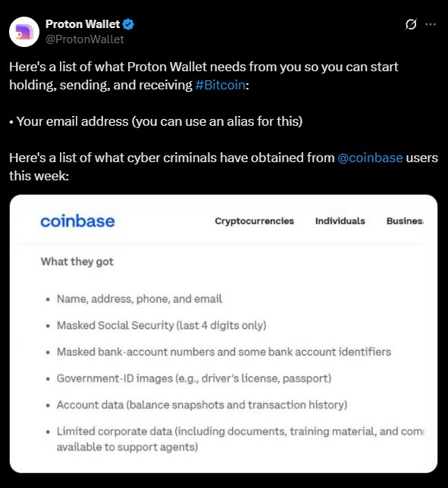Follow the #Bitcoin hashtag link
This screenshot has width=448, height=488.
[x=221, y=85]
